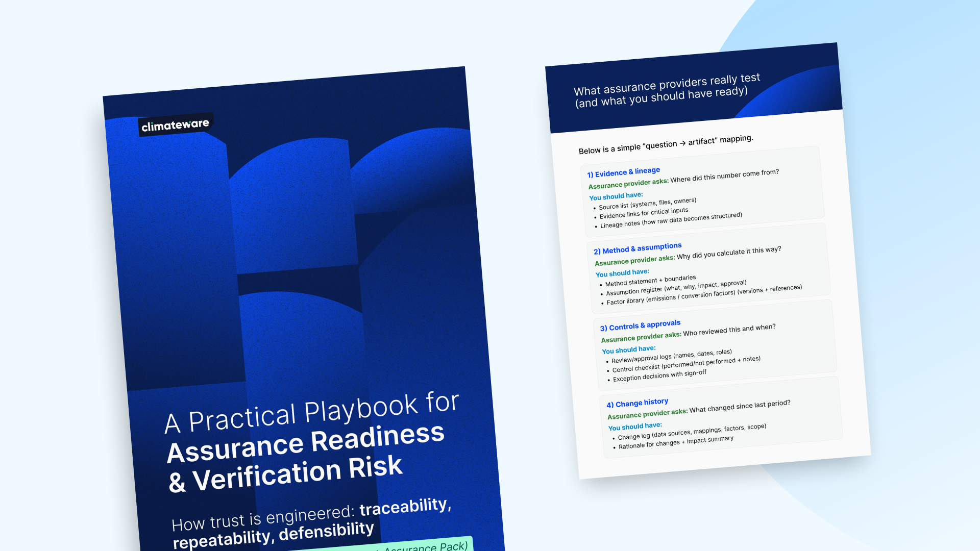This screenshot has height=551, width=980.
Task: Click the 'repeatability, defensibility' subtitle line
Action: 273,535
